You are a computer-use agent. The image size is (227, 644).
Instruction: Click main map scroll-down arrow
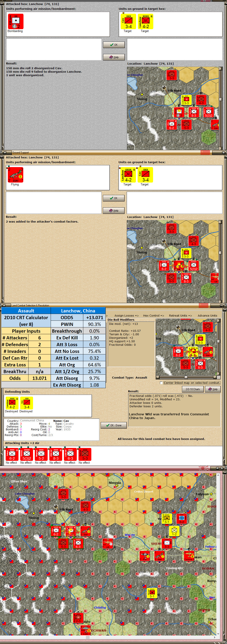tap(218, 634)
